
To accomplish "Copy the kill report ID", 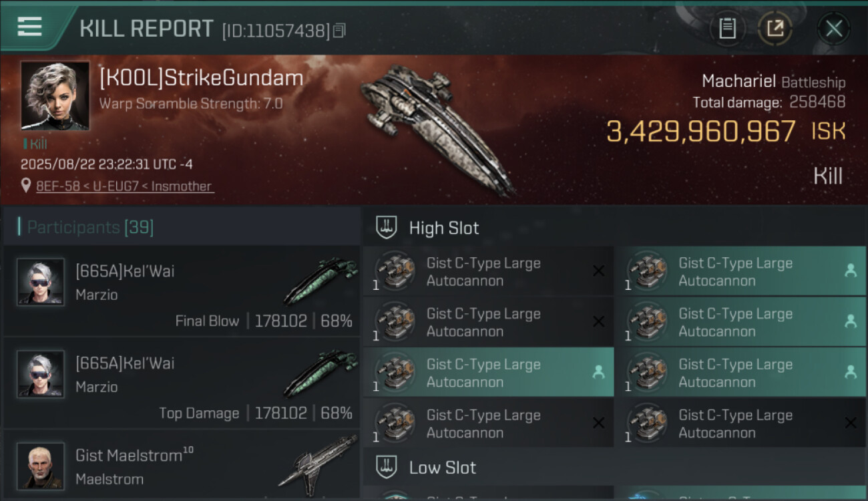I will click(x=340, y=31).
